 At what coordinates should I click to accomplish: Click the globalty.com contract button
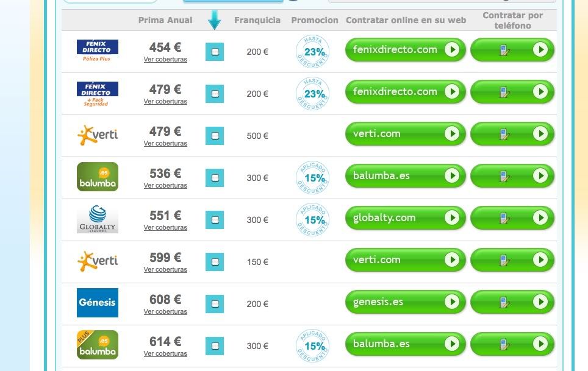[406, 217]
